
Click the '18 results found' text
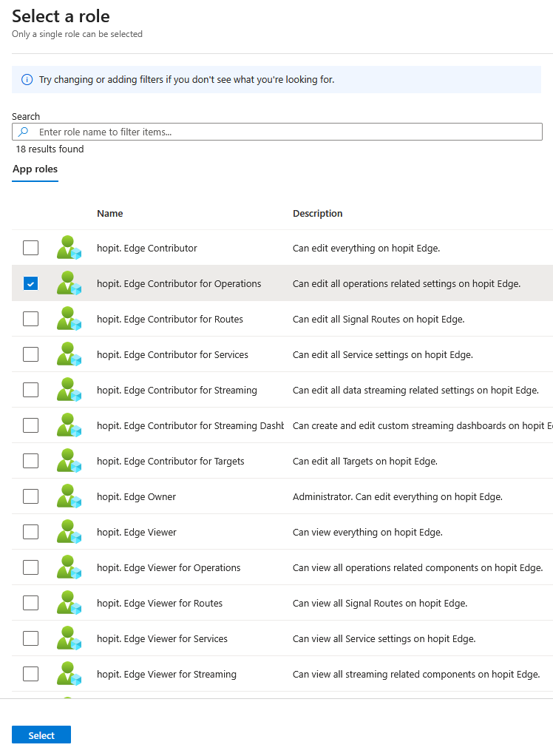point(50,149)
